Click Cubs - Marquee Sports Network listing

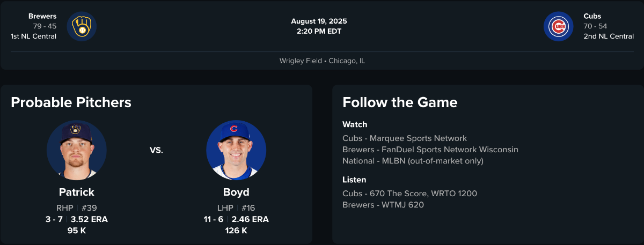click(x=405, y=138)
